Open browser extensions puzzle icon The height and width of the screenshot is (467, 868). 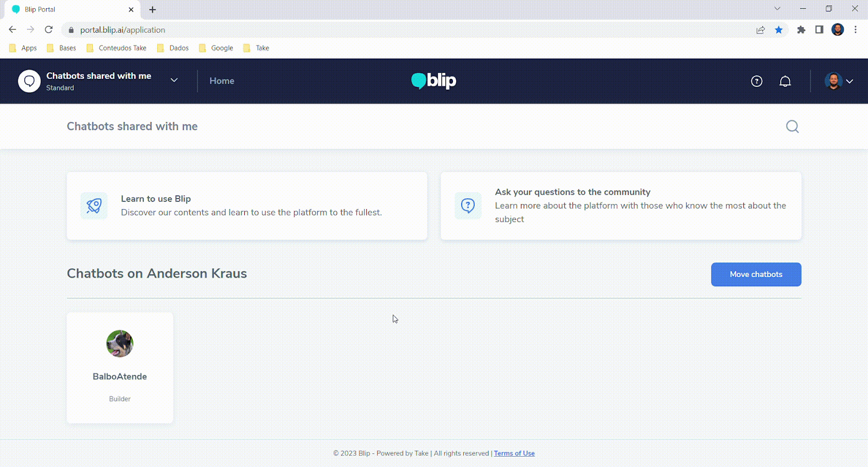[801, 30]
